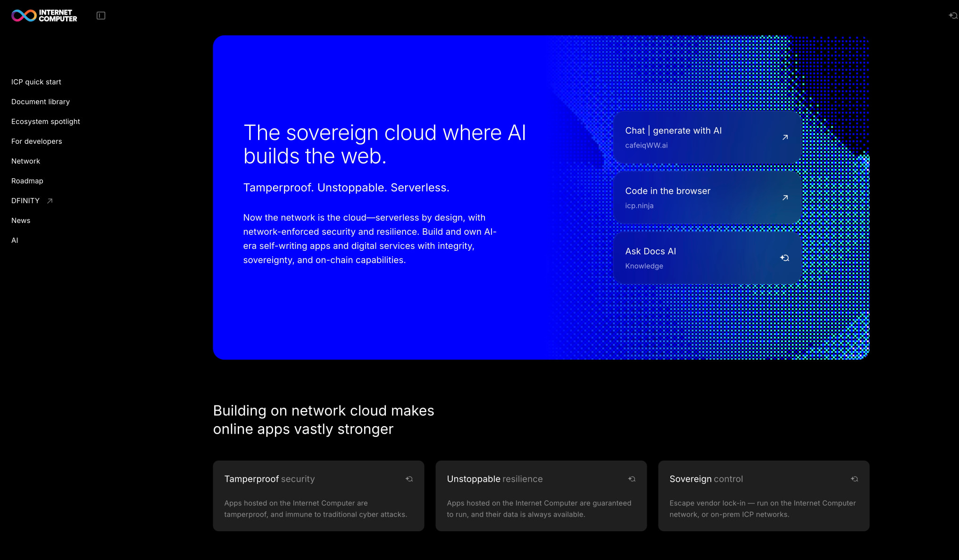The width and height of the screenshot is (959, 560).
Task: Open the Network menu item
Action: click(26, 161)
